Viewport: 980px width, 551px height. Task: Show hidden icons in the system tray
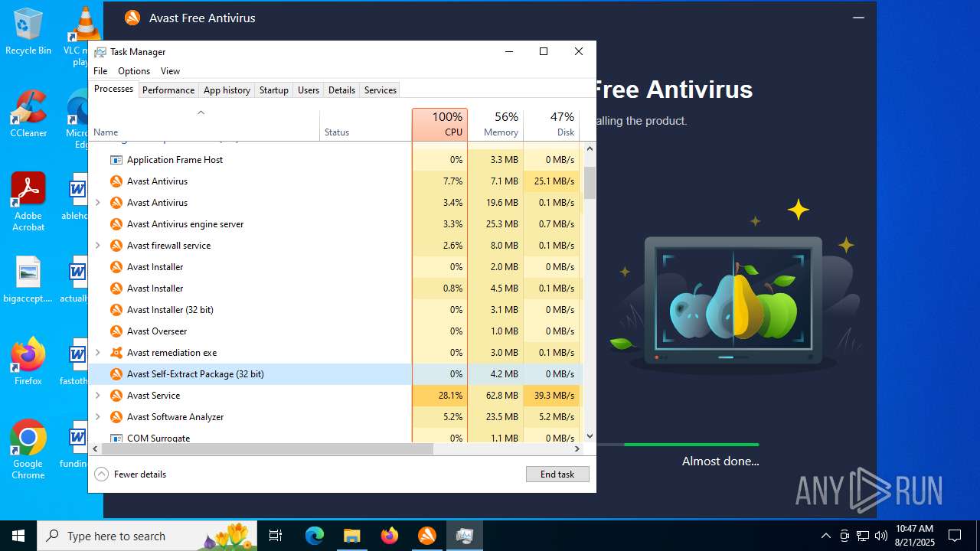click(825, 536)
